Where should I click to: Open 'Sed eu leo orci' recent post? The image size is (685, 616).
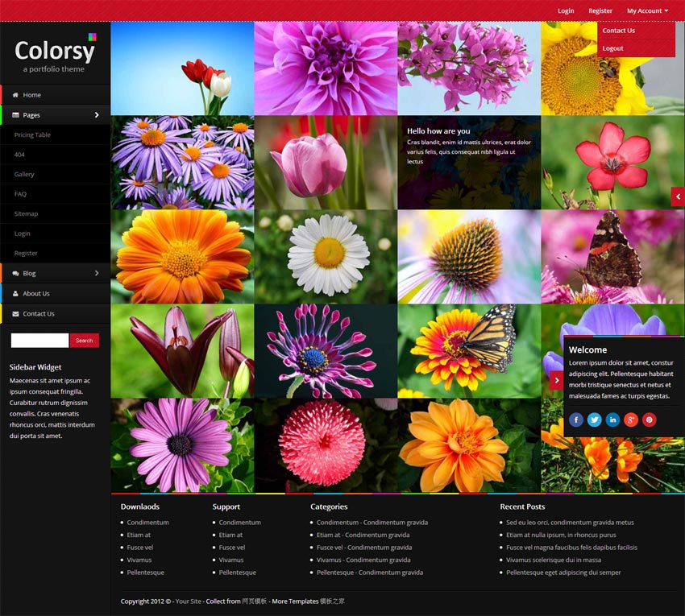570,522
